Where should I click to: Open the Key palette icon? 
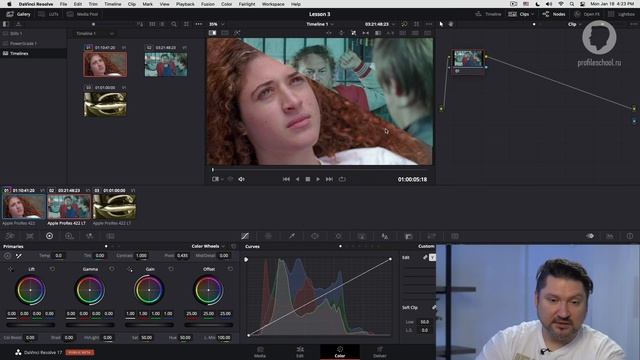(x=409, y=236)
